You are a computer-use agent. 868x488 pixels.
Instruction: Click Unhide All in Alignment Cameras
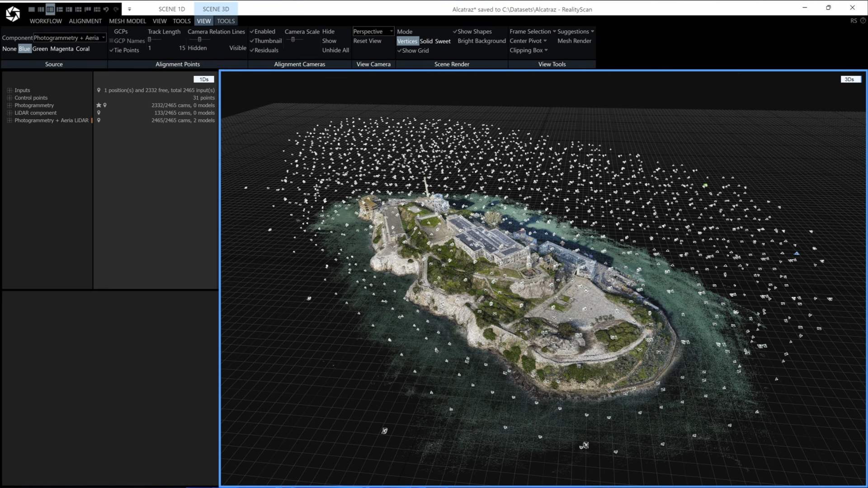pos(335,50)
